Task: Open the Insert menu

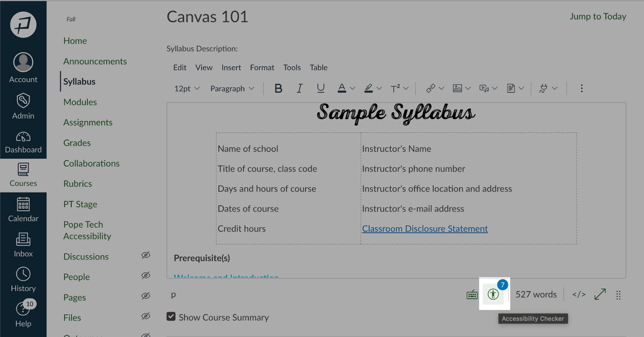Action: click(x=231, y=68)
